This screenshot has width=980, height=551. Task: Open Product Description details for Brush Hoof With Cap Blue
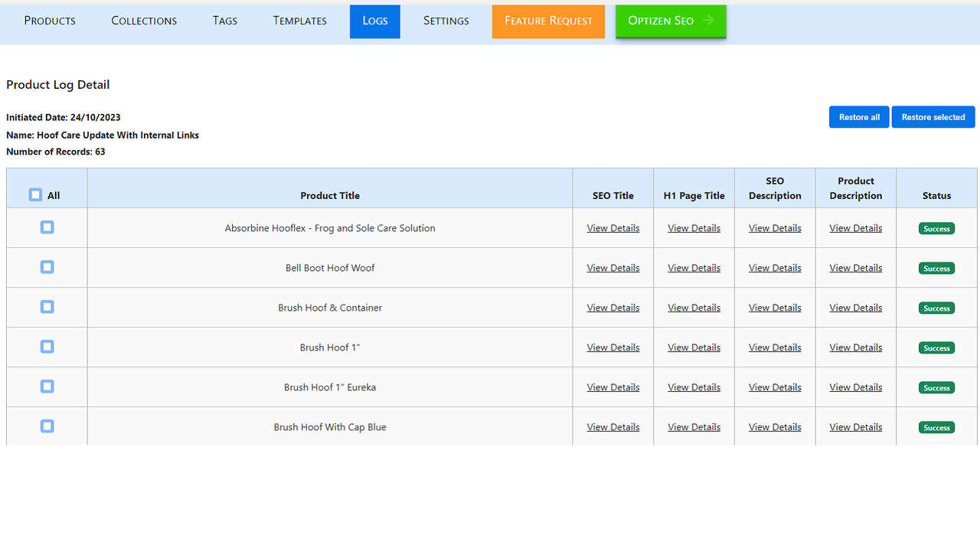click(x=855, y=426)
